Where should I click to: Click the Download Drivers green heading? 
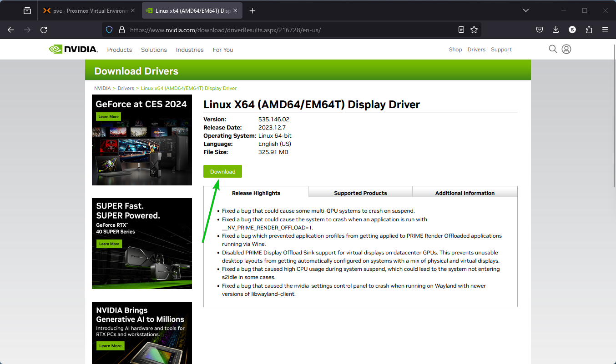pos(136,71)
